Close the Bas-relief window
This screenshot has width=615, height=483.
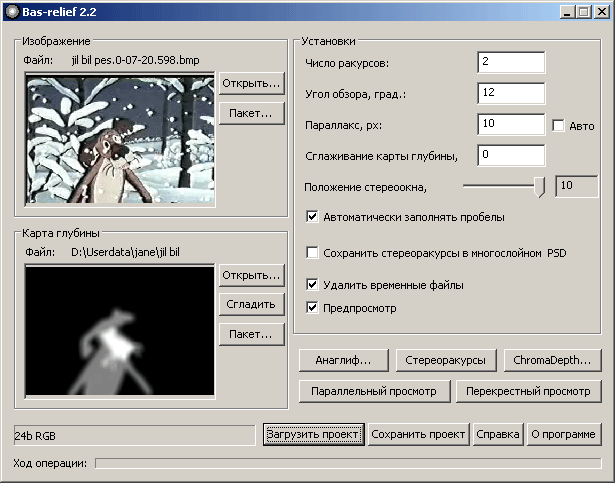tap(602, 12)
